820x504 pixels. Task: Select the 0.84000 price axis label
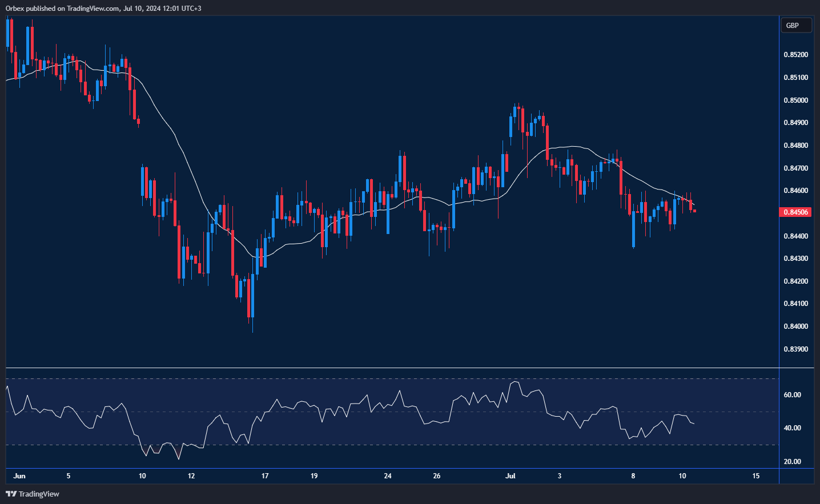point(795,326)
